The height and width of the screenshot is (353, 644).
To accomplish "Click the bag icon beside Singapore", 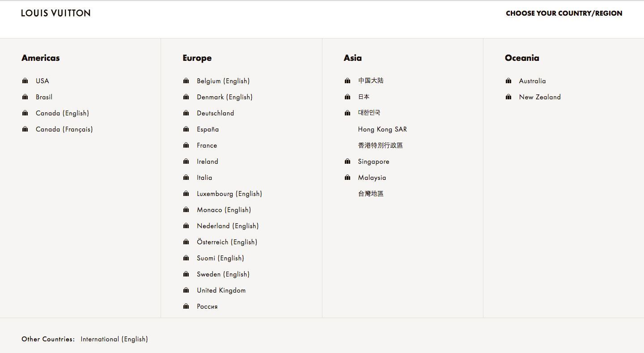I will coord(347,162).
